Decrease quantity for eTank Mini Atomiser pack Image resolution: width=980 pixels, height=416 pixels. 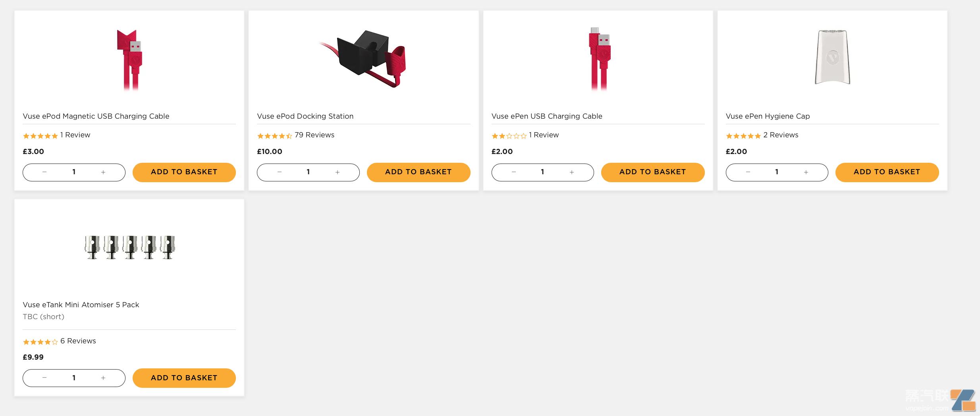click(x=44, y=378)
